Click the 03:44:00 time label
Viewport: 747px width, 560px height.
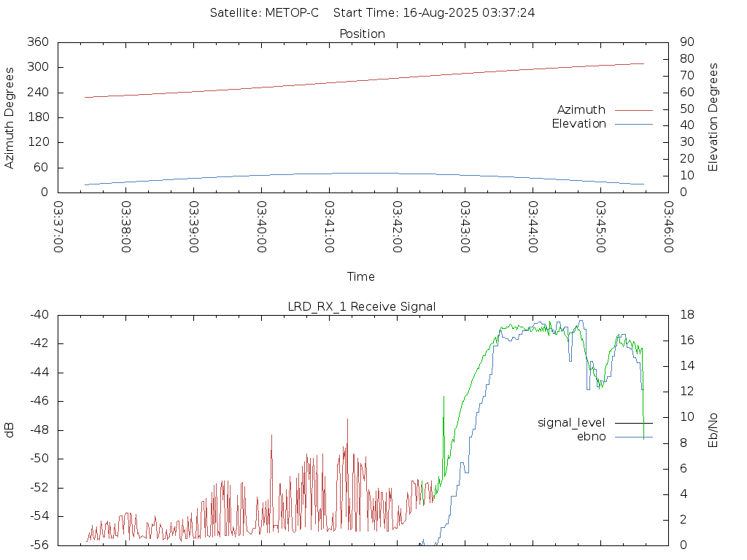[533, 227]
